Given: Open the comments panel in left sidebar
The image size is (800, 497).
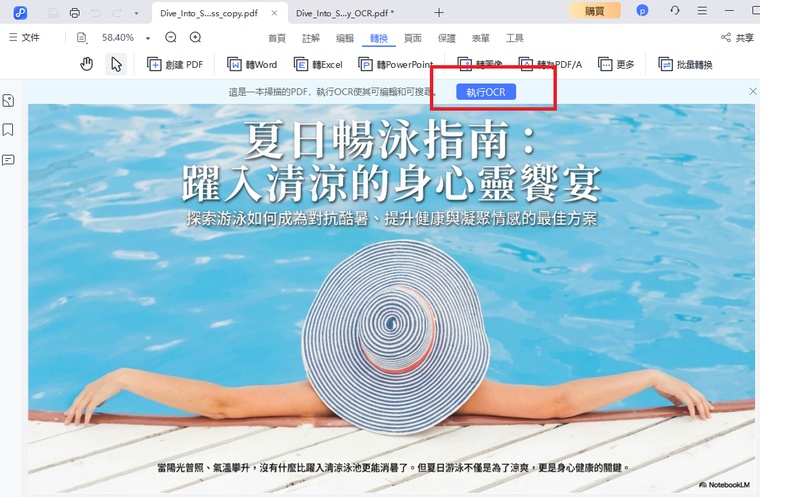Looking at the screenshot, I should tap(8, 160).
